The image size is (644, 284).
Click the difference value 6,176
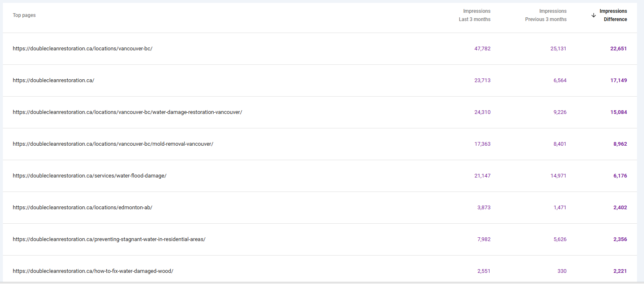click(620, 176)
